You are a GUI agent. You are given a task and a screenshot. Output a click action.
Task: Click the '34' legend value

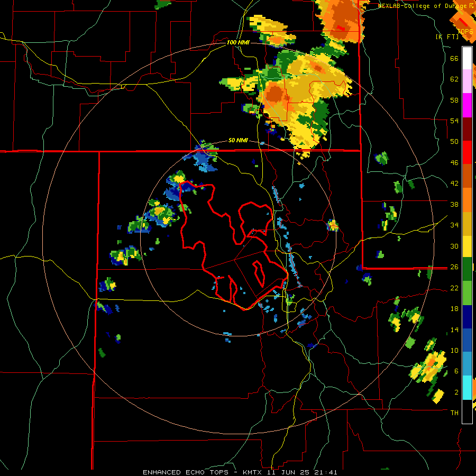(x=454, y=225)
